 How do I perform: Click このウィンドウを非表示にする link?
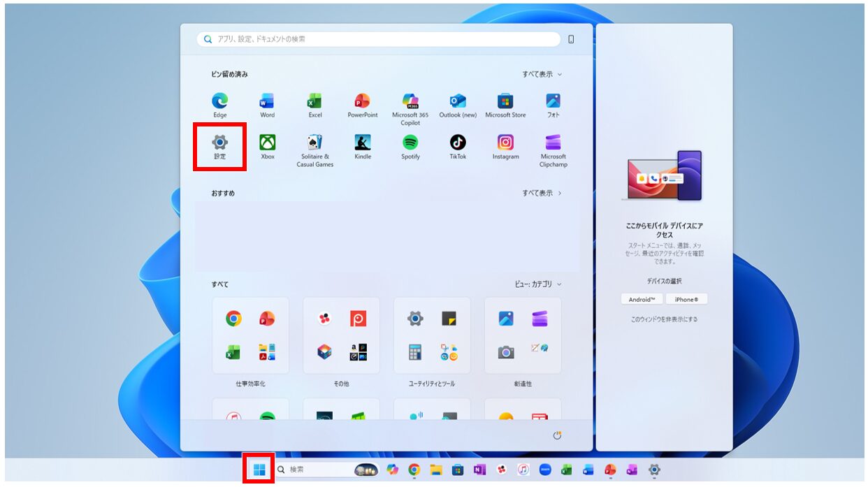(664, 319)
